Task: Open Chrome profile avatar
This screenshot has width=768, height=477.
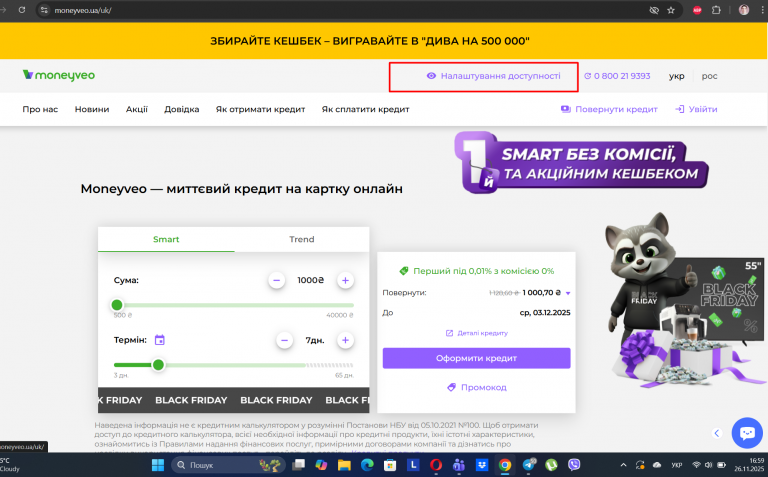Action: (x=744, y=10)
